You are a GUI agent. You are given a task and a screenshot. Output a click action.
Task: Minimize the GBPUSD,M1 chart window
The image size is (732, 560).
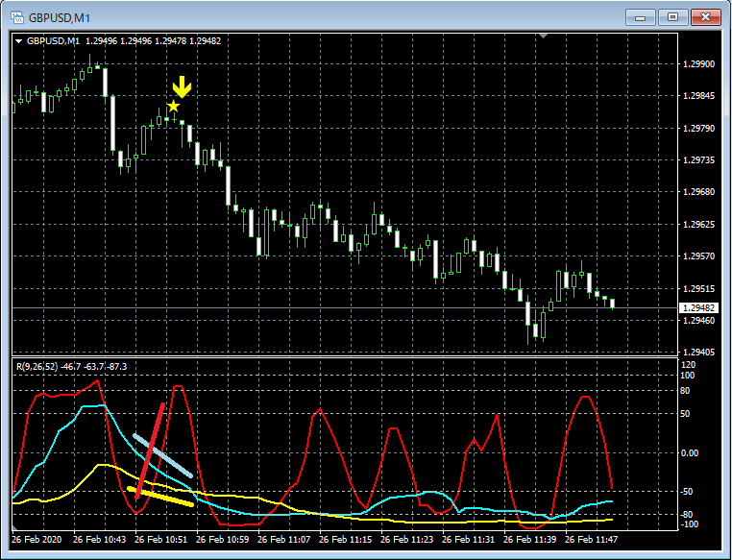pos(641,17)
